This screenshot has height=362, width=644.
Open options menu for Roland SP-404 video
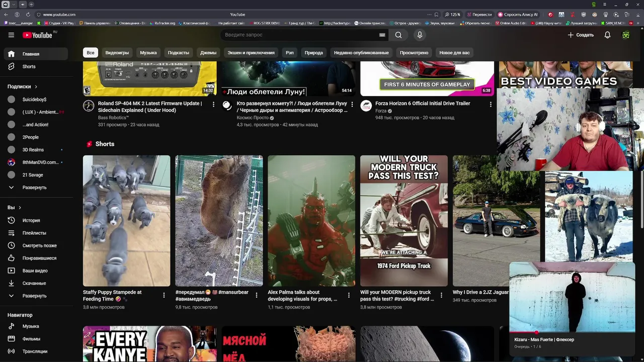(213, 105)
